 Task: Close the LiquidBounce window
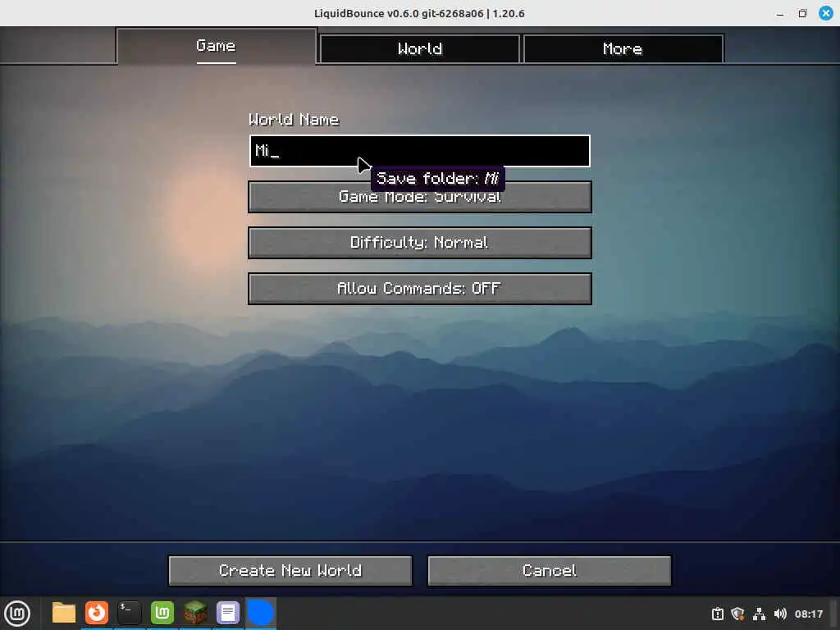[x=825, y=13]
